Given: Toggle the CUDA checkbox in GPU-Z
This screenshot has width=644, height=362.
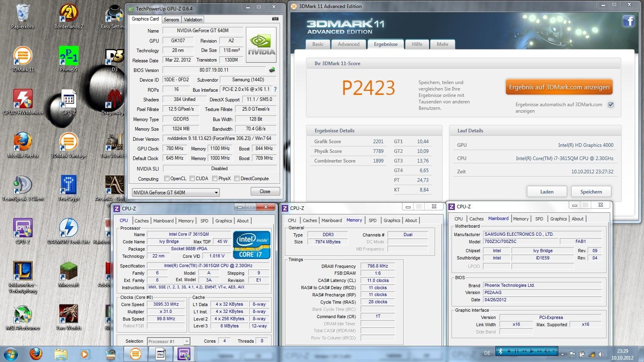Looking at the screenshot, I should pyautogui.click(x=192, y=178).
